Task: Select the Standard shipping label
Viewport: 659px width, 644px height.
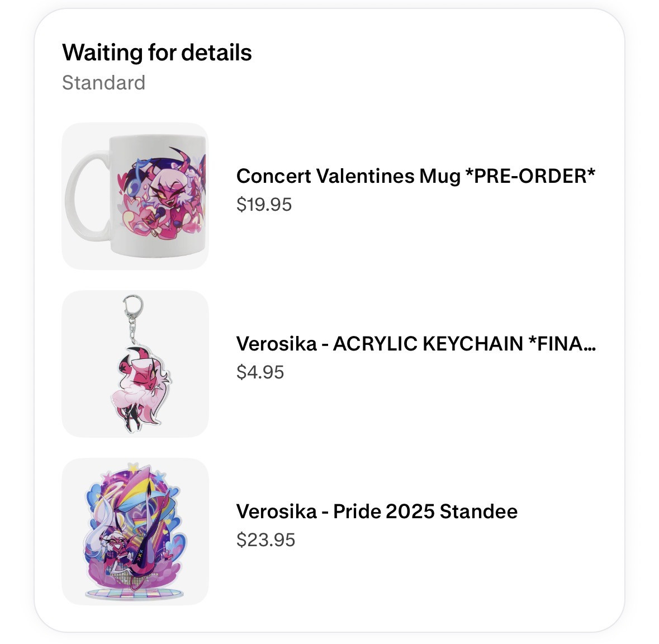Action: [x=103, y=83]
